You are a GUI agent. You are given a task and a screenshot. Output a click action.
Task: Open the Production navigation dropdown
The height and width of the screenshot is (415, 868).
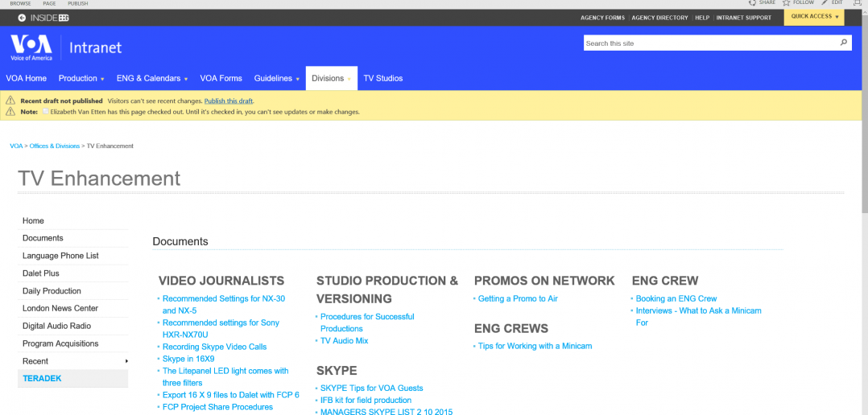click(82, 79)
